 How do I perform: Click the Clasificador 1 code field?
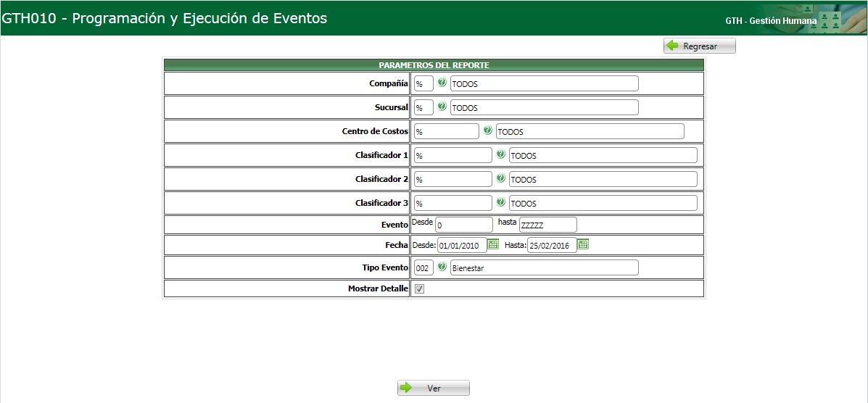pyautogui.click(x=453, y=156)
